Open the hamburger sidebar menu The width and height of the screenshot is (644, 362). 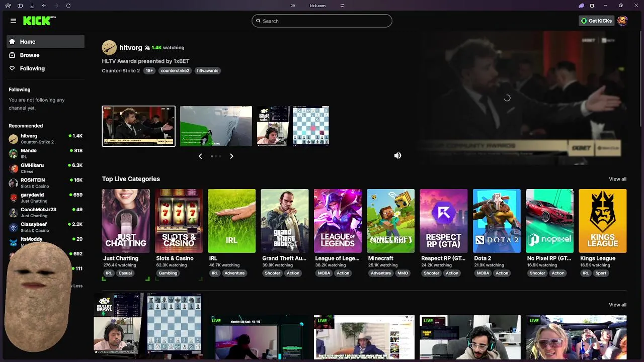tap(13, 21)
